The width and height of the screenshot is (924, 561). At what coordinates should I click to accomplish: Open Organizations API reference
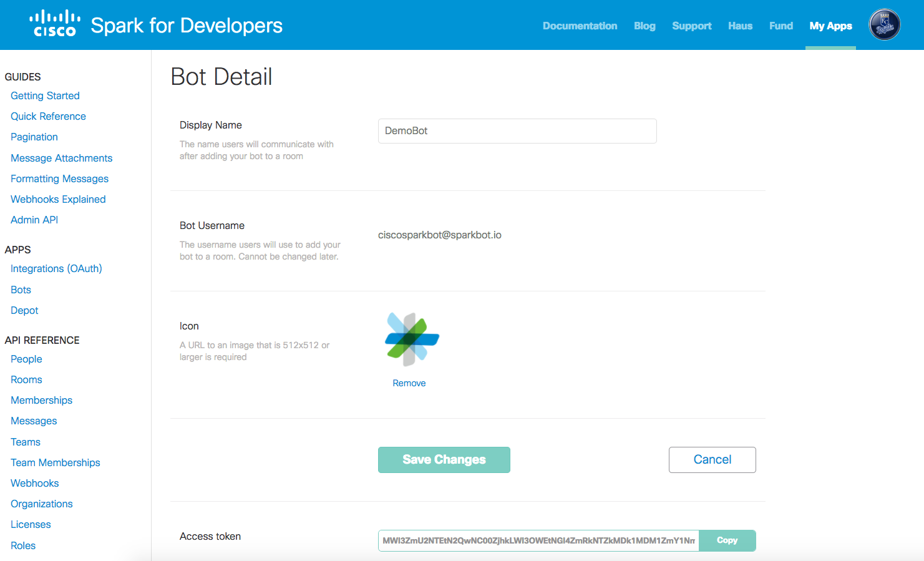(x=41, y=504)
